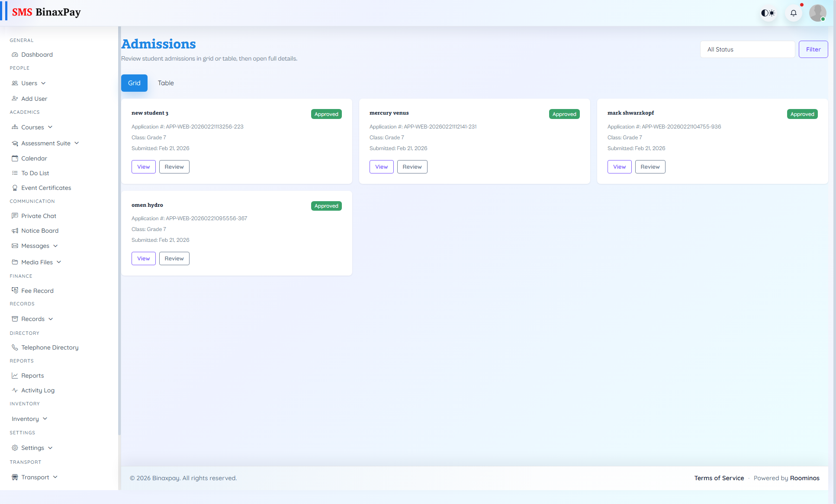This screenshot has height=504, width=836.
Task: Open the Notice Board
Action: click(x=40, y=231)
